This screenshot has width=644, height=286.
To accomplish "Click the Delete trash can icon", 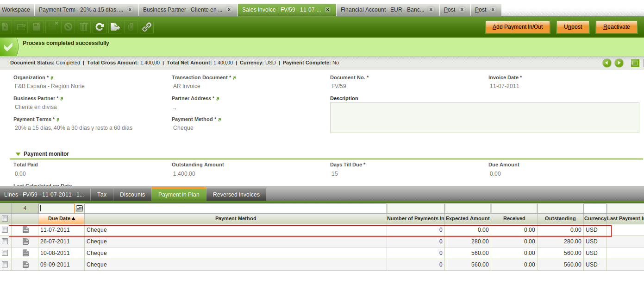I will pos(84,27).
